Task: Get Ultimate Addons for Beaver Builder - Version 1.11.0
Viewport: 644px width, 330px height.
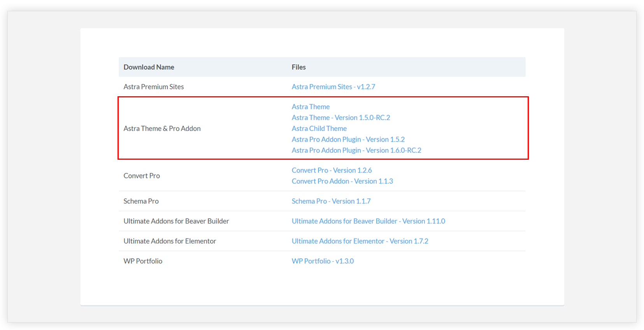Action: [x=369, y=221]
